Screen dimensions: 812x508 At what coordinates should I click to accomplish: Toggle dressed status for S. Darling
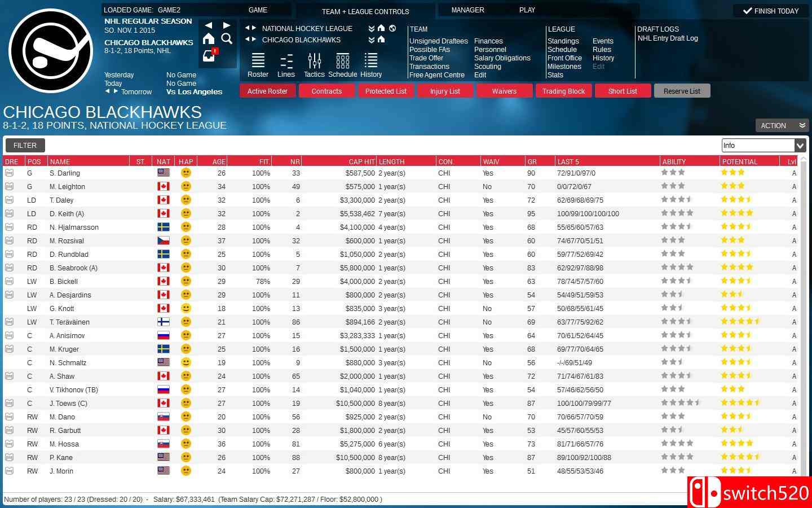pyautogui.click(x=10, y=173)
